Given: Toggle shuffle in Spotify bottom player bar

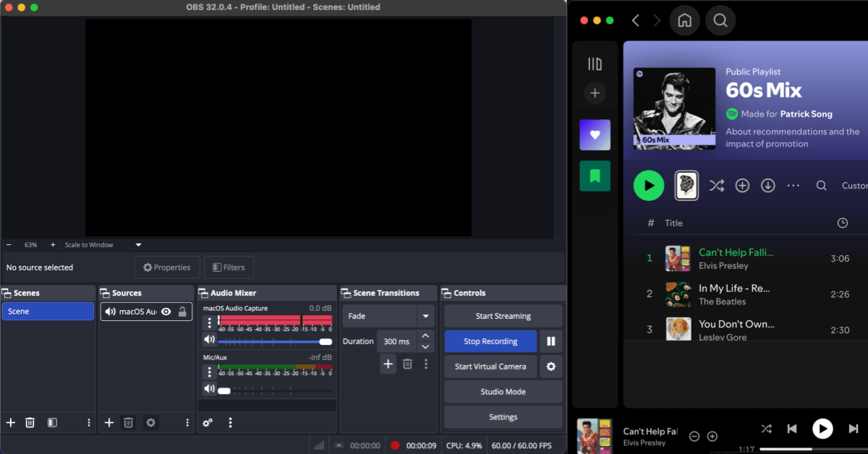Looking at the screenshot, I should point(766,429).
